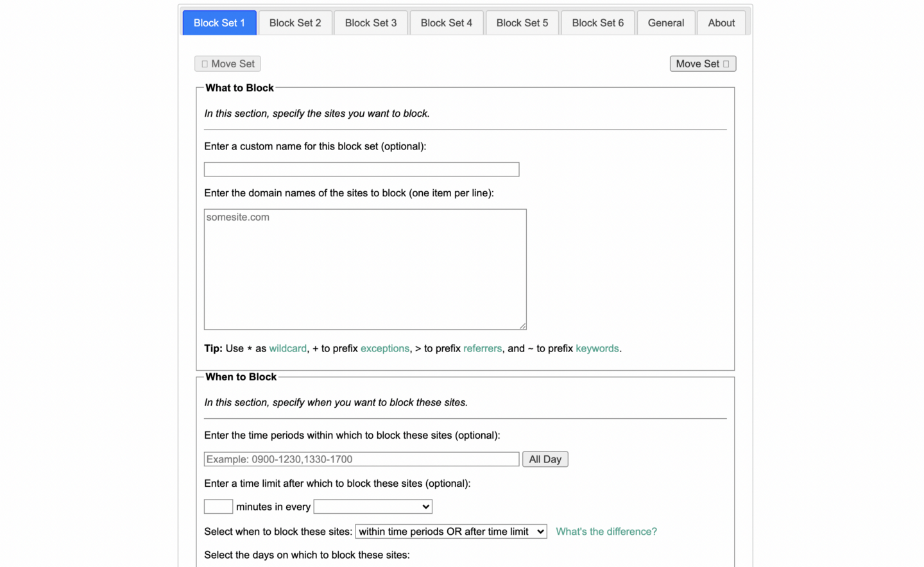Click the domain names text area

[365, 269]
